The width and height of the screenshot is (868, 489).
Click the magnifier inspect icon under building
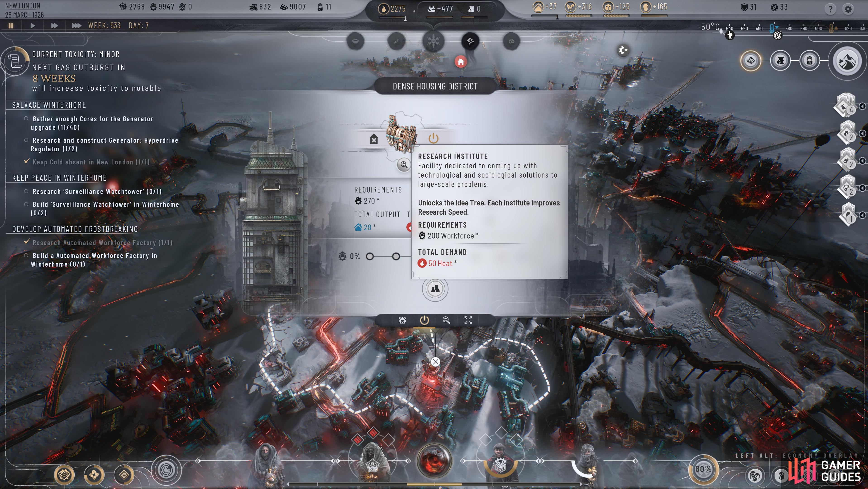pyautogui.click(x=404, y=165)
